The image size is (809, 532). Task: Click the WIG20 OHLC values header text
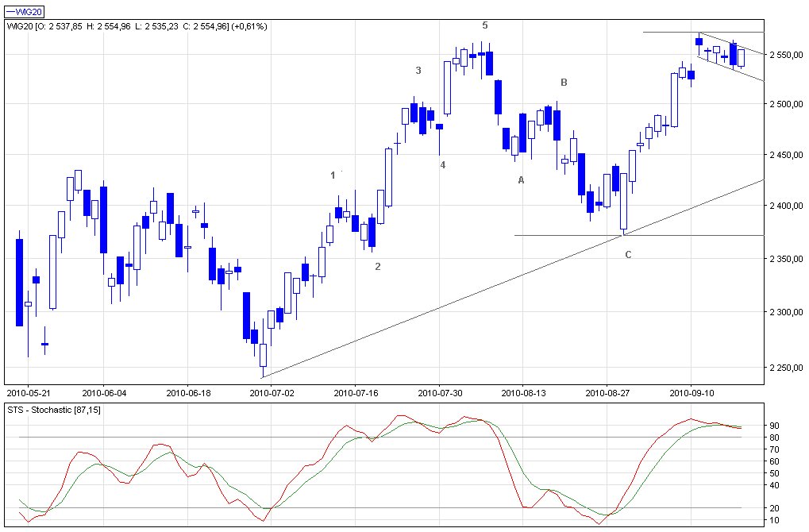coord(137,26)
